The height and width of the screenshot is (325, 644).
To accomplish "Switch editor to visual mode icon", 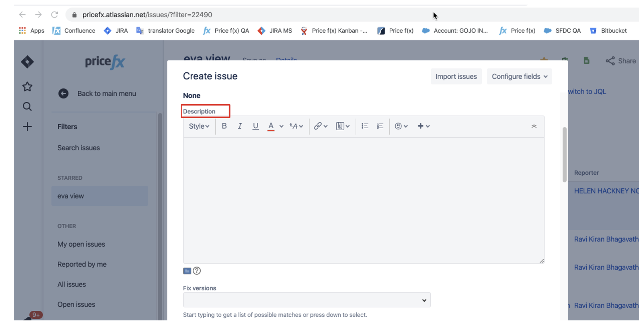I will 187,271.
